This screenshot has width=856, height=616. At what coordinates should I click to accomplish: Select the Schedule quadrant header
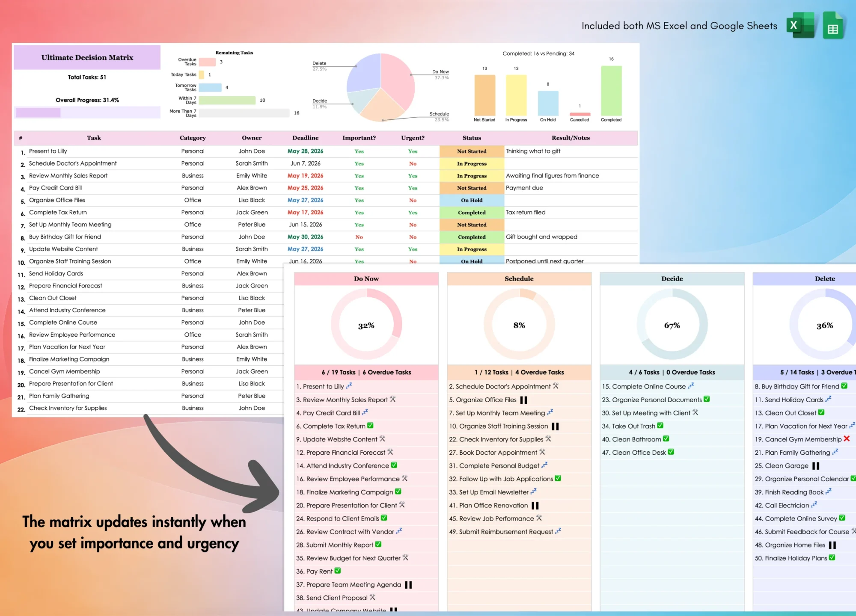pyautogui.click(x=519, y=278)
